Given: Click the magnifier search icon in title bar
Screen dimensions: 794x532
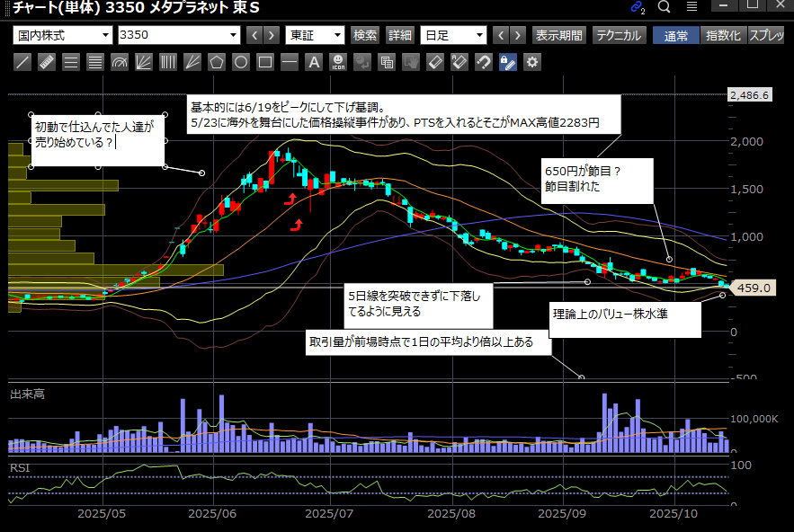Looking at the screenshot, I should pyautogui.click(x=665, y=6).
